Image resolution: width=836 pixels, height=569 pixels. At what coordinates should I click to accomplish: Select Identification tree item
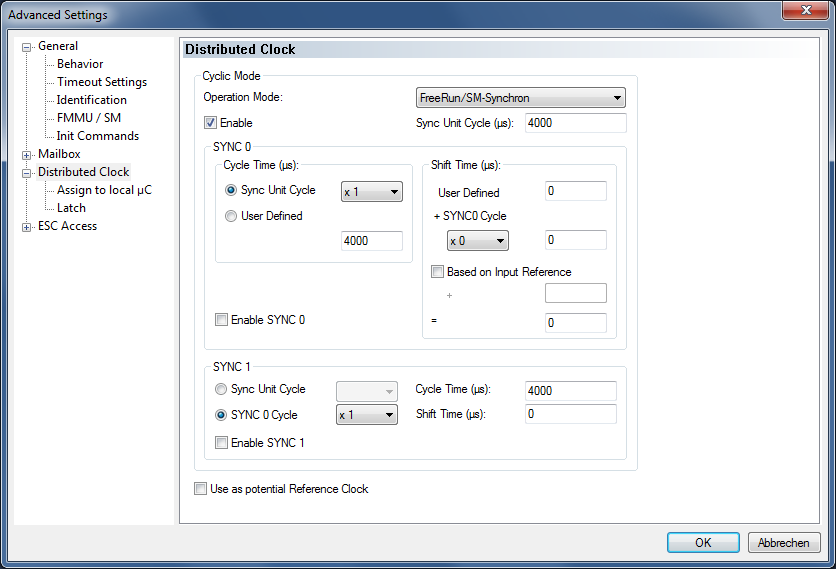pos(92,100)
